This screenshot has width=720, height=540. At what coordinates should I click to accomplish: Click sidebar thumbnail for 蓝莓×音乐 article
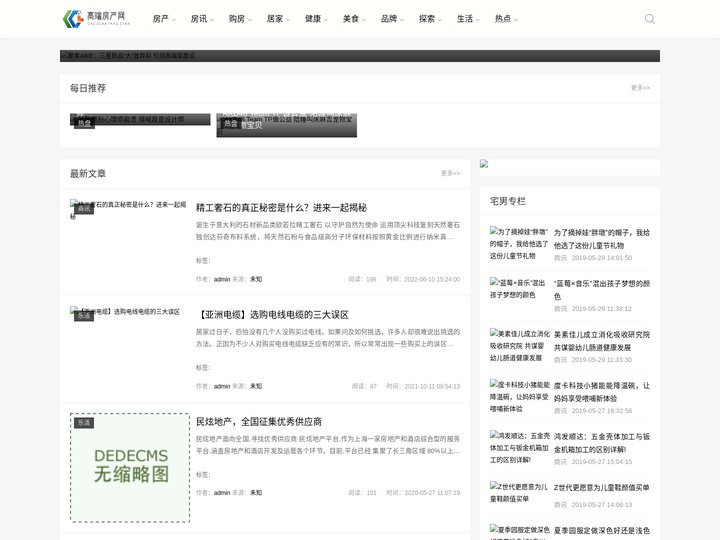click(x=518, y=288)
